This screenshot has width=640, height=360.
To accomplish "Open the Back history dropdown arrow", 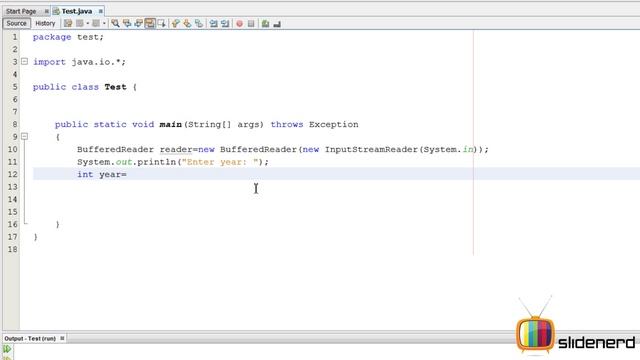I will pyautogui.click(x=87, y=24).
